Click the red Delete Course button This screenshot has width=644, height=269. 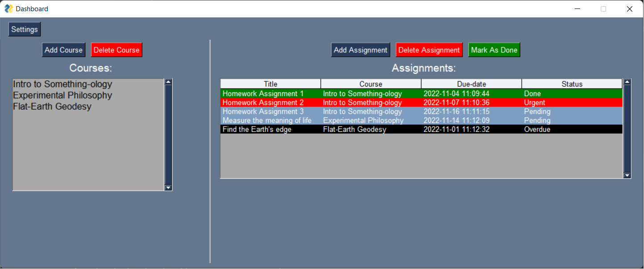[116, 50]
